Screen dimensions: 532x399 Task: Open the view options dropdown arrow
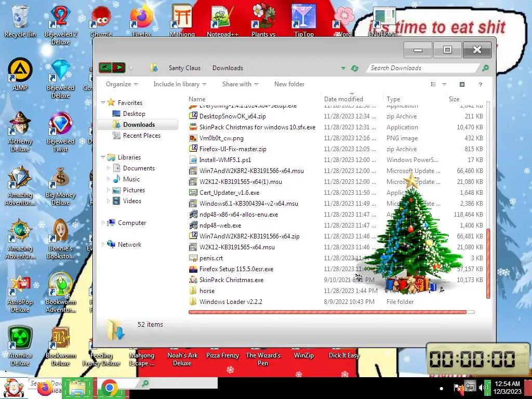pyautogui.click(x=445, y=84)
